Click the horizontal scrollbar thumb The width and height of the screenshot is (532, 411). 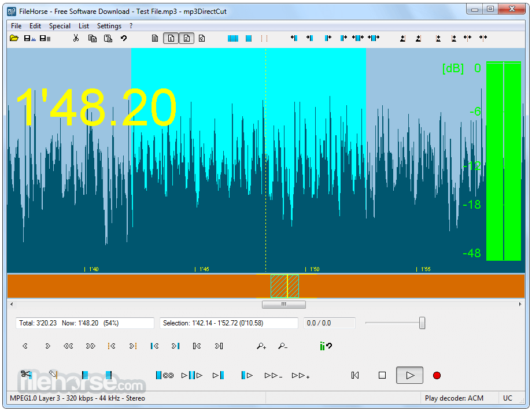284,305
